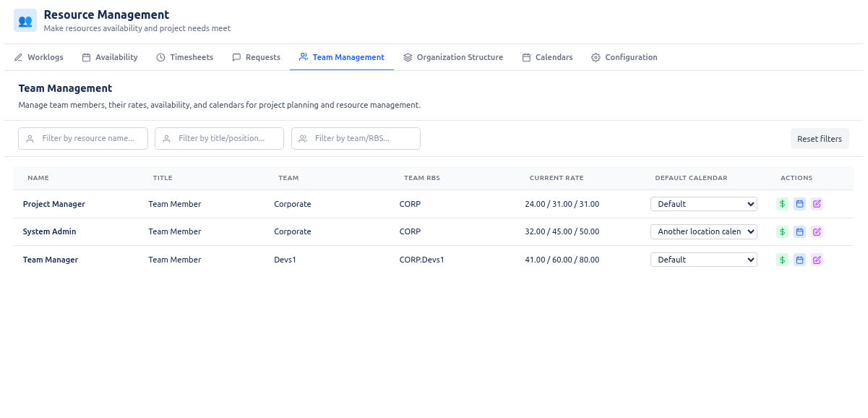Change System Admin's location calendar selection
The width and height of the screenshot is (868, 418).
[x=703, y=231]
